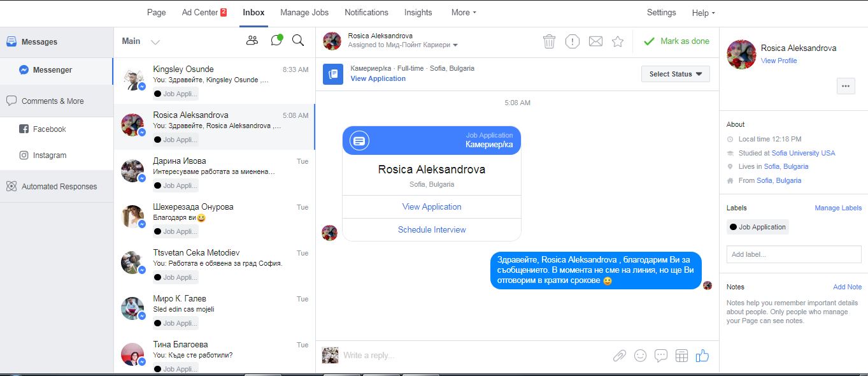Open Facebook comments in the sidebar

click(57, 129)
